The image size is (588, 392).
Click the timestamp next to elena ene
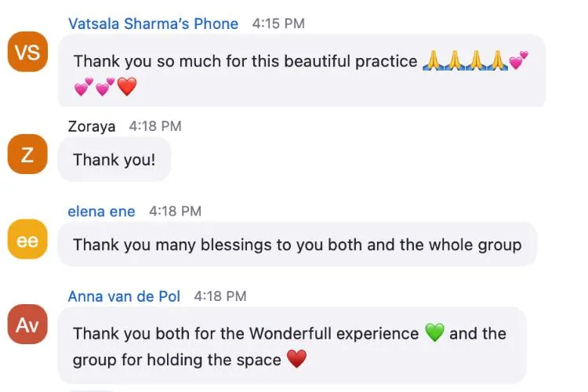[x=175, y=212]
